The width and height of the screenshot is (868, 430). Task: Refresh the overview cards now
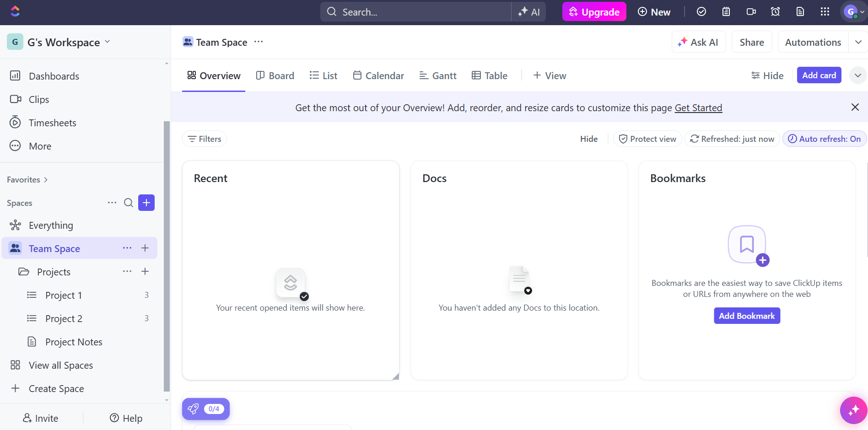click(x=732, y=139)
